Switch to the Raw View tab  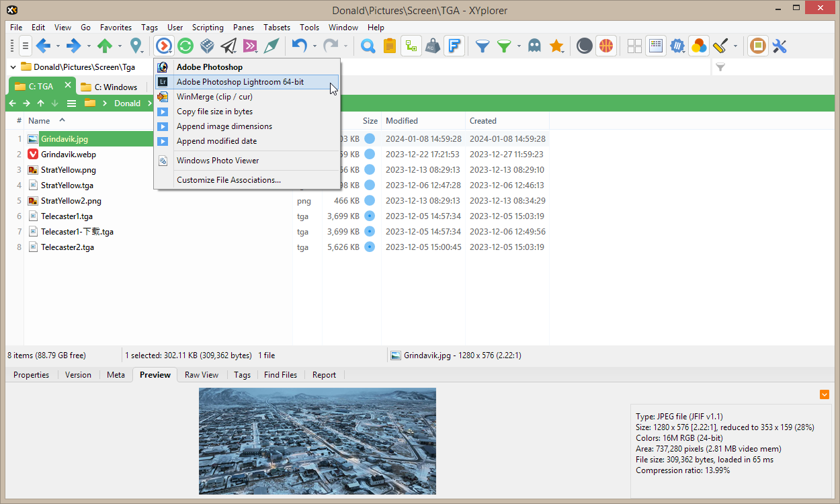pyautogui.click(x=202, y=375)
